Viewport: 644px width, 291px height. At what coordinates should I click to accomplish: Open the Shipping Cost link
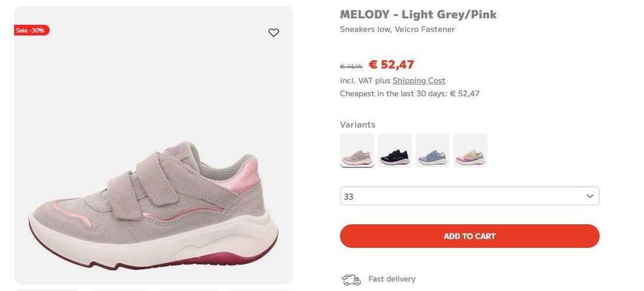(x=419, y=80)
